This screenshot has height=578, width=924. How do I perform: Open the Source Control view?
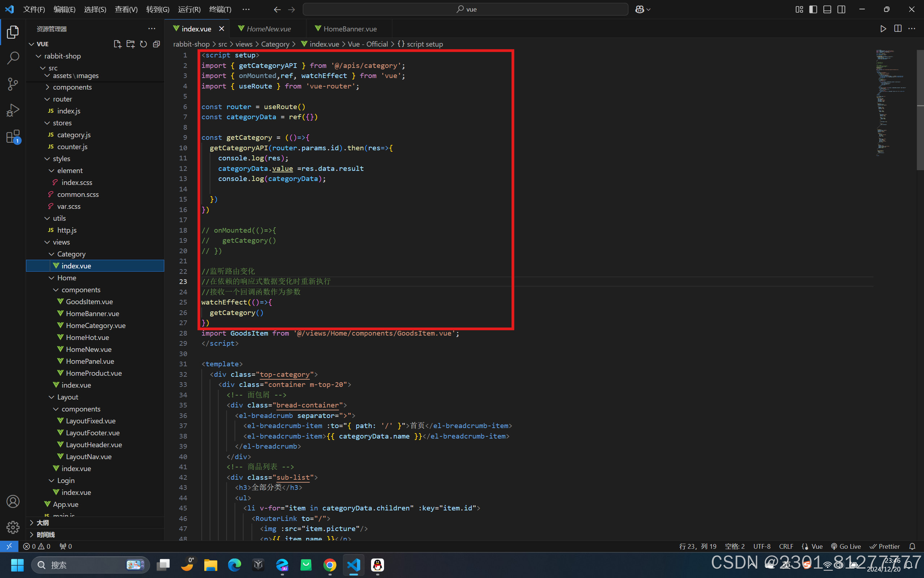(x=13, y=84)
